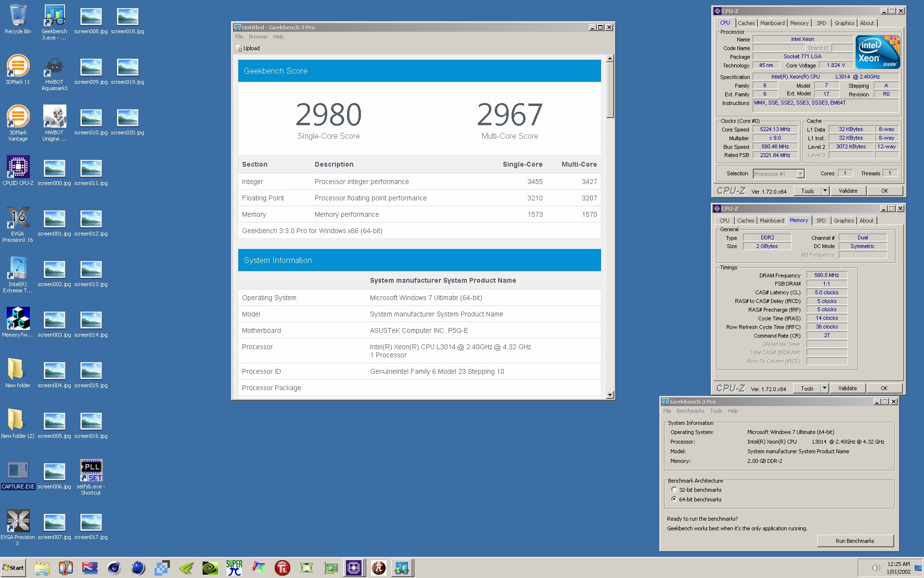Select the New folder desktop icon
Screen dimensions: 924x578
click(x=18, y=373)
